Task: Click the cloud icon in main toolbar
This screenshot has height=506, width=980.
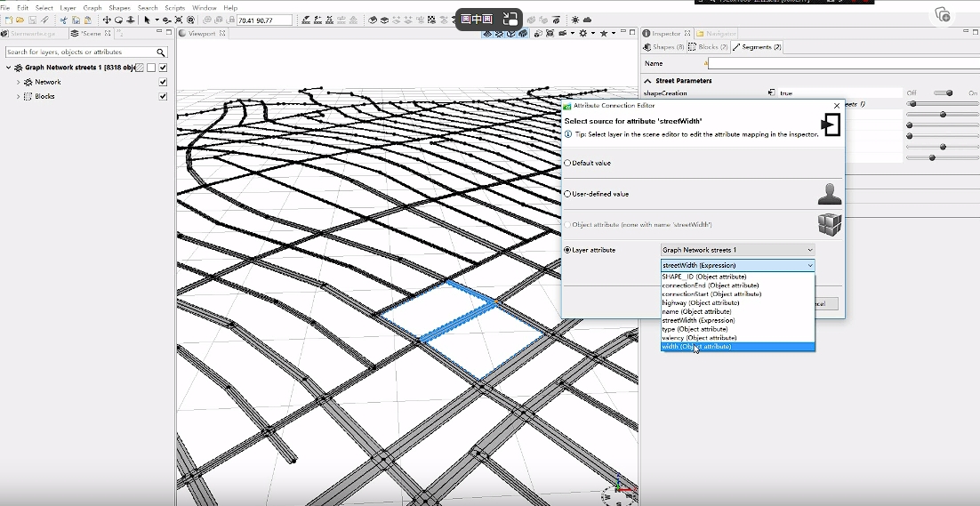Action: pos(587,20)
